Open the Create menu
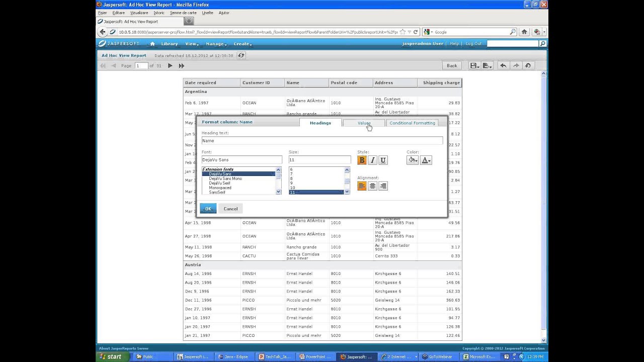 coord(243,44)
